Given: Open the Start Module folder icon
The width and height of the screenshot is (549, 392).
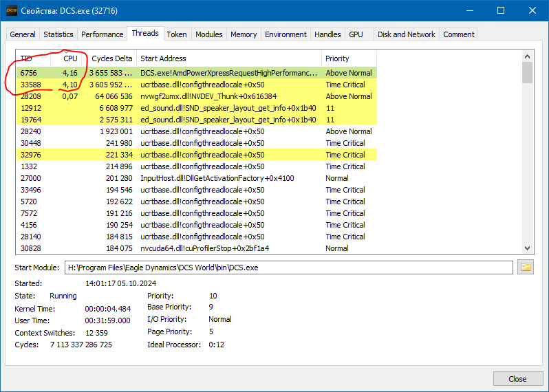Looking at the screenshot, I should point(525,268).
